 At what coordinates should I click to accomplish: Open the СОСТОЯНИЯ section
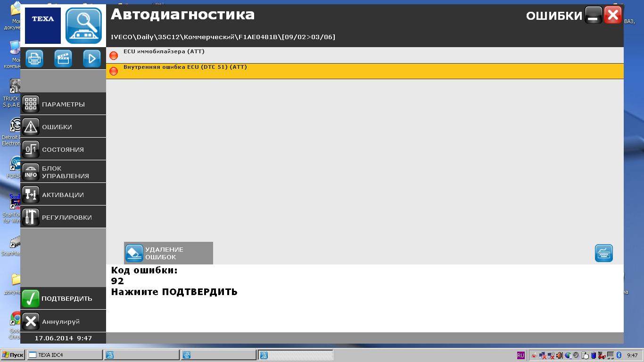(63, 149)
